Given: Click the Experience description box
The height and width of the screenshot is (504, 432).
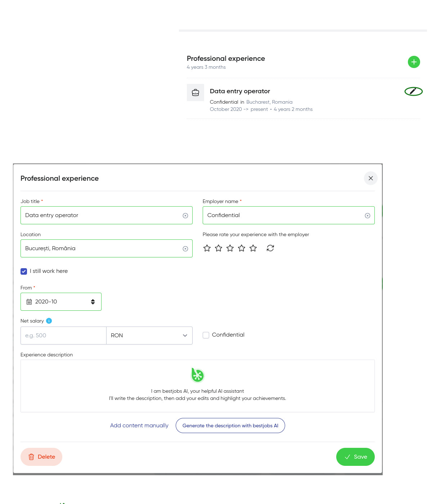Looking at the screenshot, I should (198, 386).
